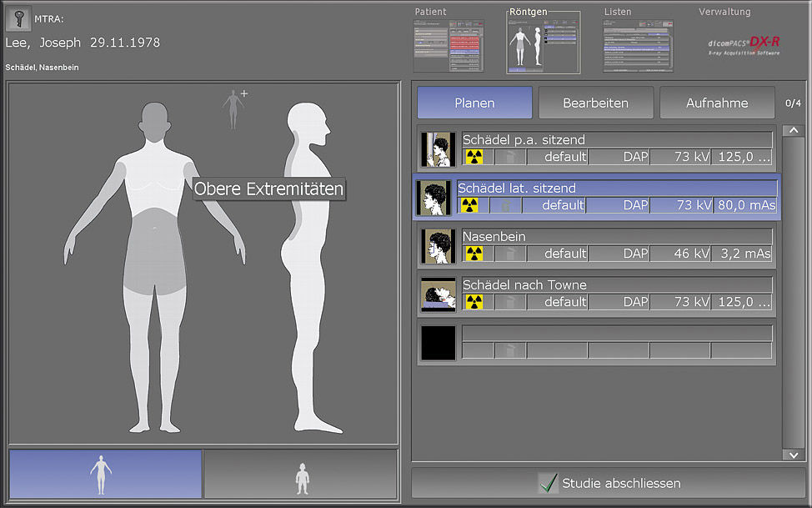Image resolution: width=812 pixels, height=508 pixels.
Task: Click the green checkmark on Studie abschliessen
Action: click(549, 482)
